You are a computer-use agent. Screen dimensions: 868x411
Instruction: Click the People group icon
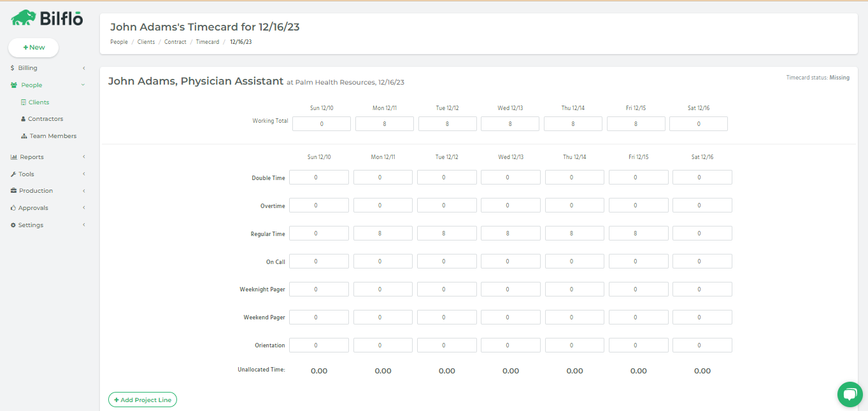pyautogui.click(x=14, y=85)
